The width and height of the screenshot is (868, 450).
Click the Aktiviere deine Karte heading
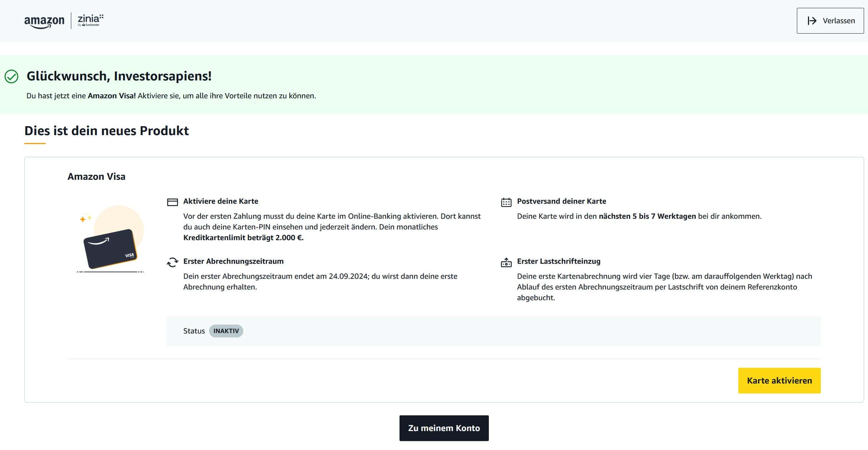[x=221, y=201]
